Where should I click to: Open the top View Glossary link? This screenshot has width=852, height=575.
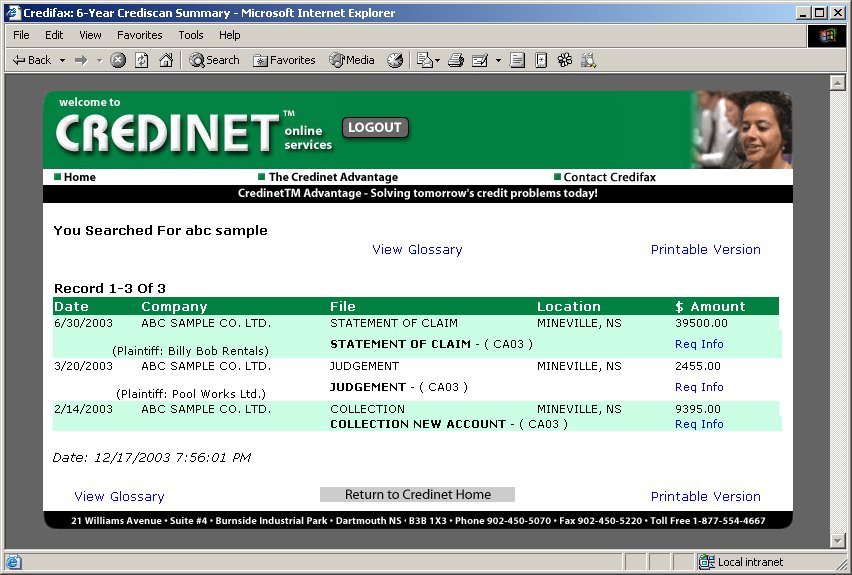pos(417,249)
